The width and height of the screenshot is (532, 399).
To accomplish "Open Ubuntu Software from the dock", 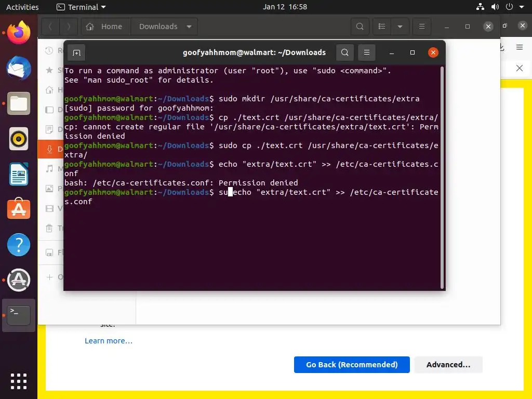I will [x=19, y=209].
